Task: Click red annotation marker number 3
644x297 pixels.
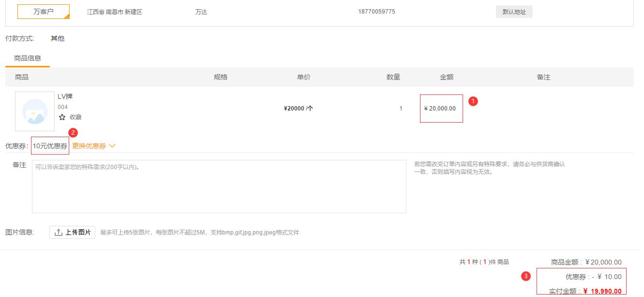Action: [525, 276]
